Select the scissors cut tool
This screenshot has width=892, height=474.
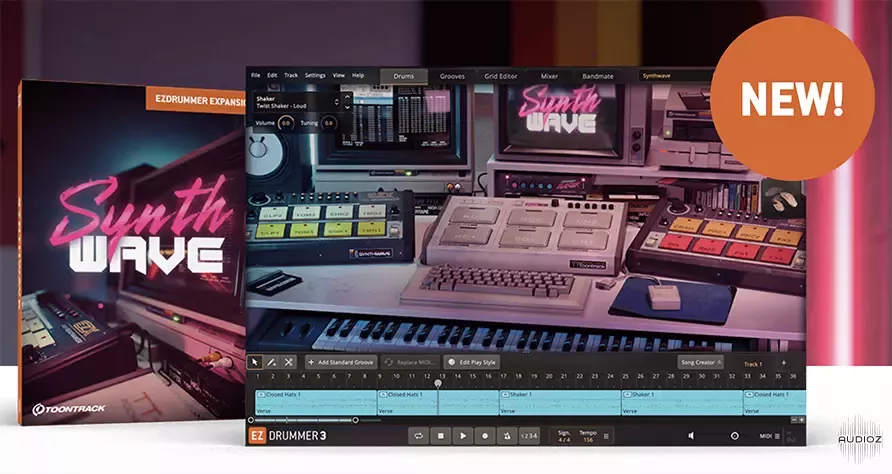(x=288, y=362)
